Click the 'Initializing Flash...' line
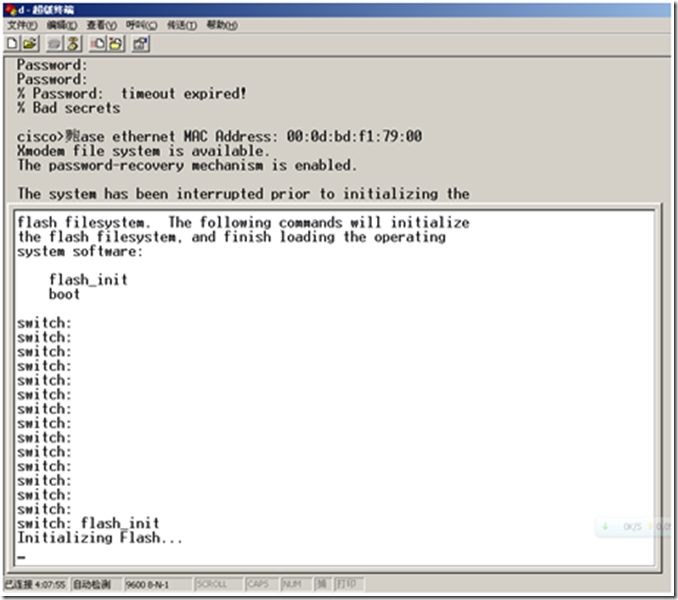 pos(100,538)
